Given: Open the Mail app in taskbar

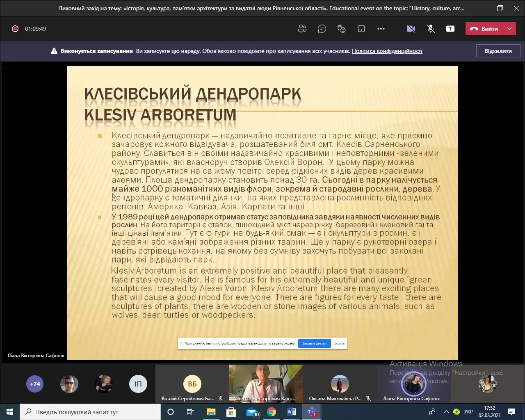Looking at the screenshot, I should (251, 412).
